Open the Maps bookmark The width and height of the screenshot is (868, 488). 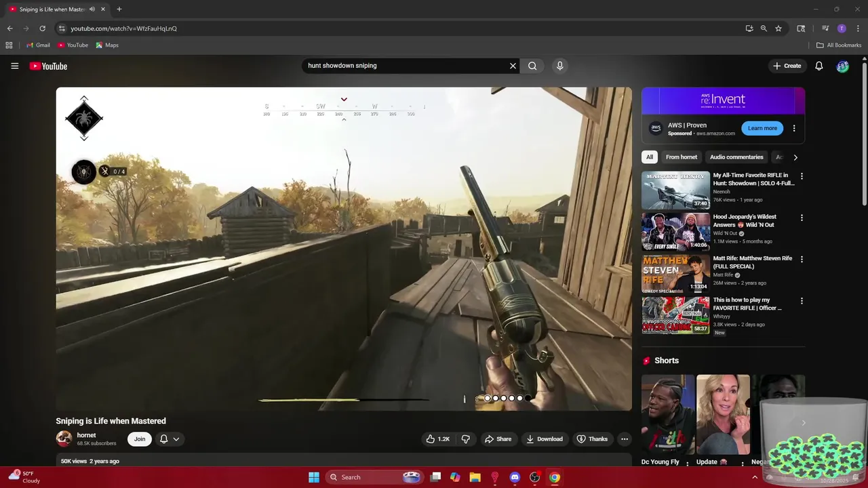(107, 45)
